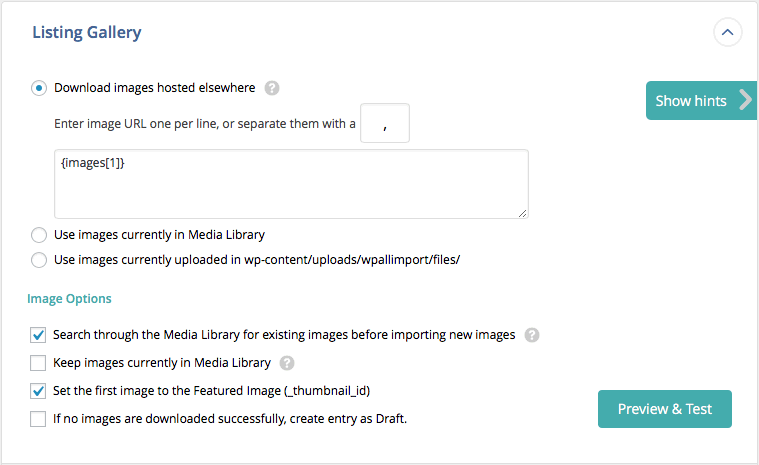Check create entry as Draft option
759x465 pixels.
pos(38,419)
